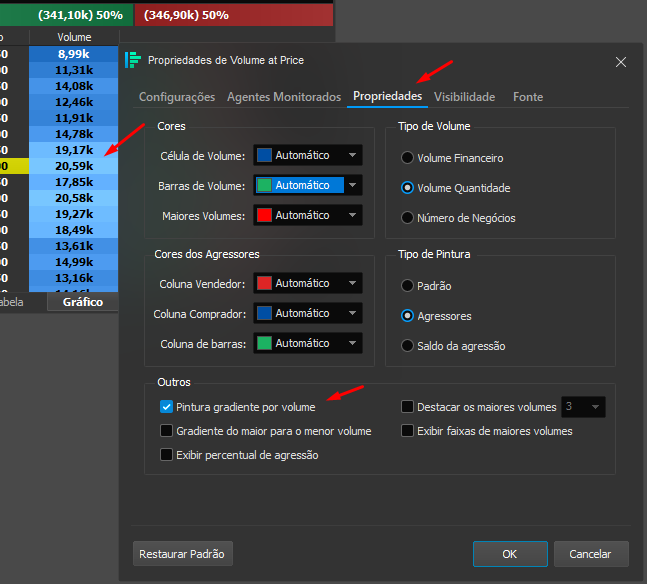Enable Exibir faixas de maiores volumes
The image size is (647, 584).
(407, 431)
